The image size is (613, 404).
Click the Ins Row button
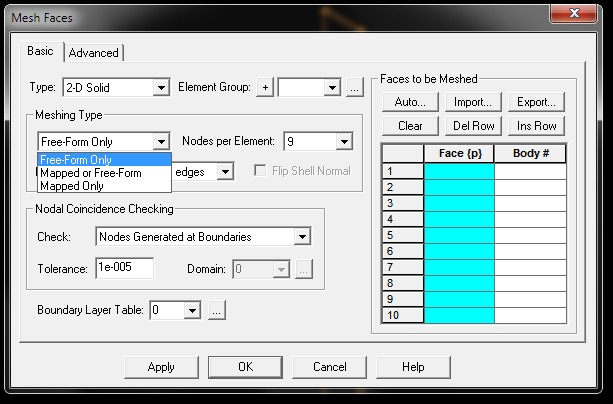[x=536, y=126]
